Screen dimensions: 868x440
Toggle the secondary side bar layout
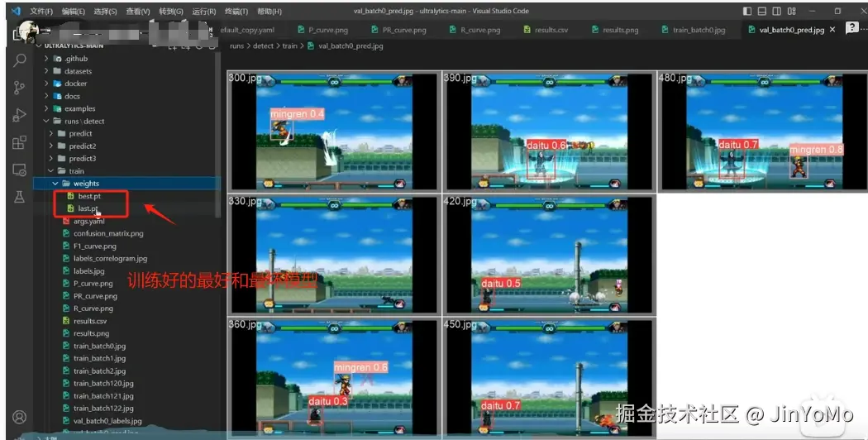[x=777, y=11]
